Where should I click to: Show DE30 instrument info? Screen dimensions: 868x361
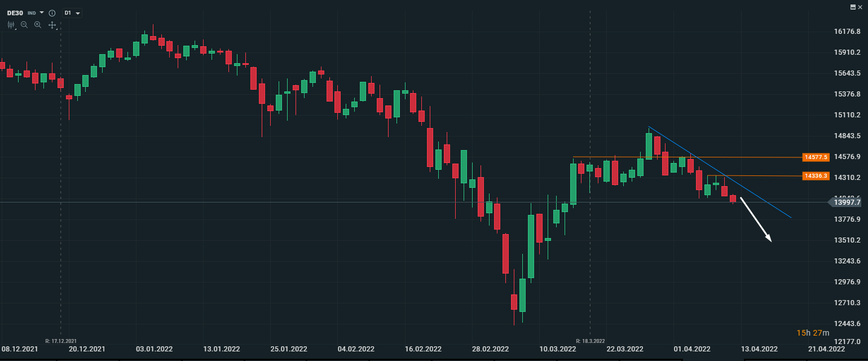click(52, 12)
